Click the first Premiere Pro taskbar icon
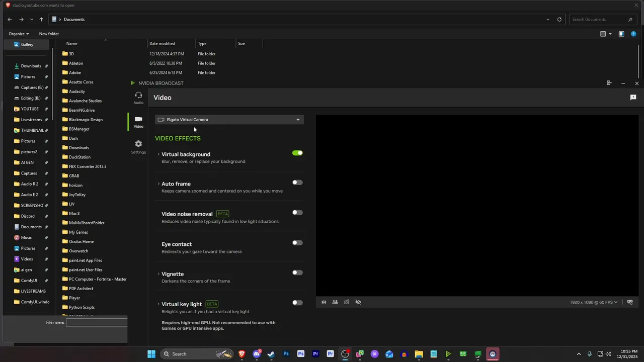The height and width of the screenshot is (362, 644). [315, 354]
